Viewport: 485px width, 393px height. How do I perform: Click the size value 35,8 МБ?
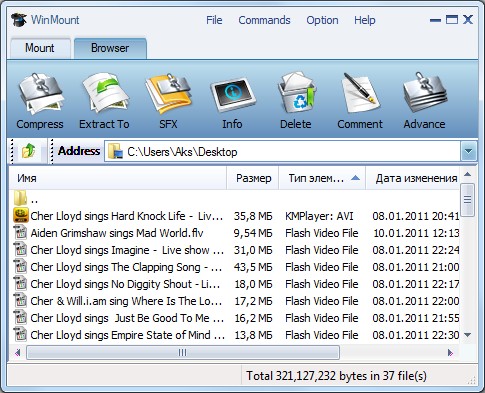pos(253,216)
